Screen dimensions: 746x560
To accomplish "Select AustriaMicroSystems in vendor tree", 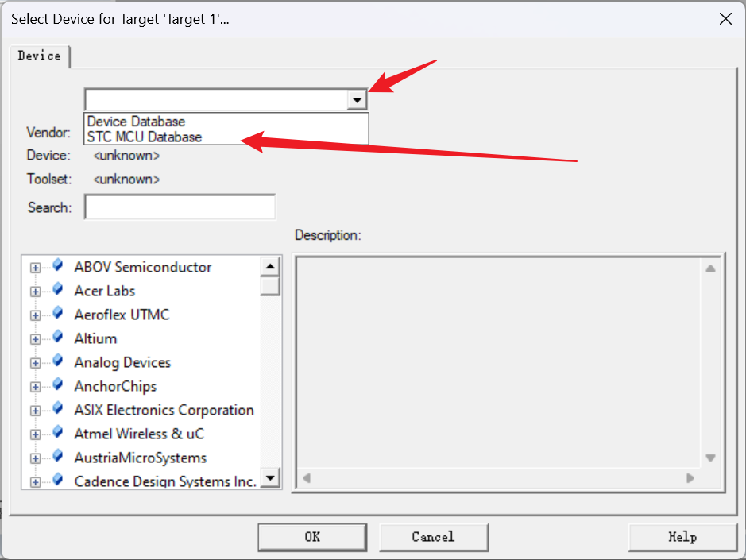I will (x=141, y=458).
